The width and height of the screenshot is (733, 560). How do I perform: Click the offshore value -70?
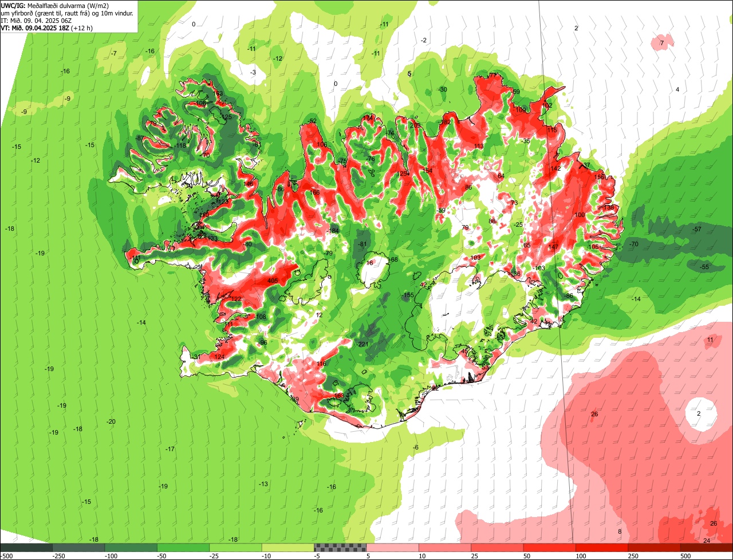(633, 244)
